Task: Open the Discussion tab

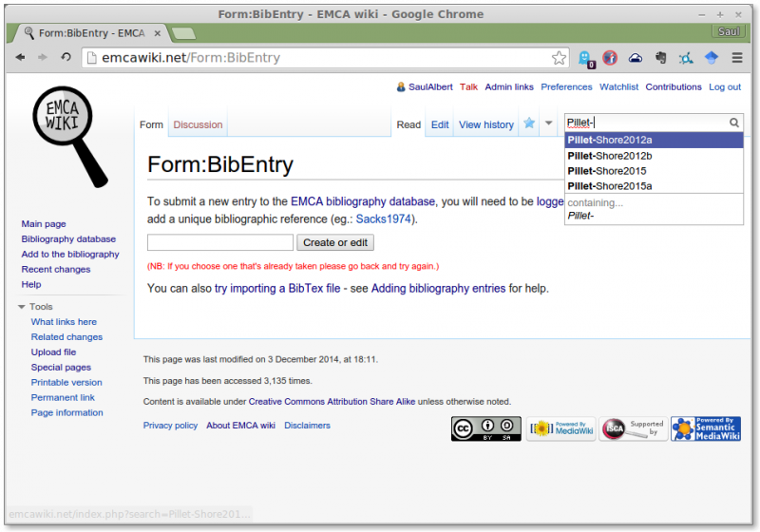Action: pyautogui.click(x=198, y=124)
